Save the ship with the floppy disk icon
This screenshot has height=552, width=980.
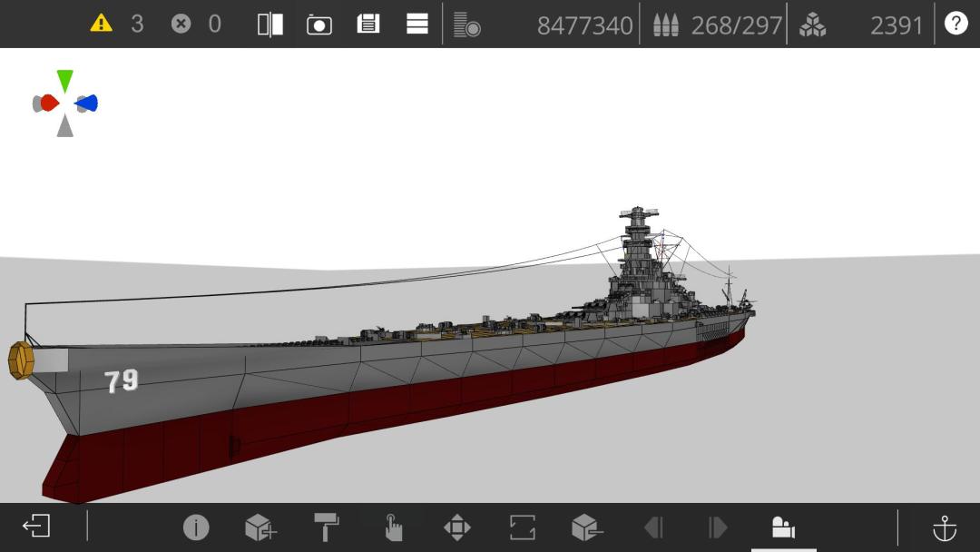tap(368, 24)
